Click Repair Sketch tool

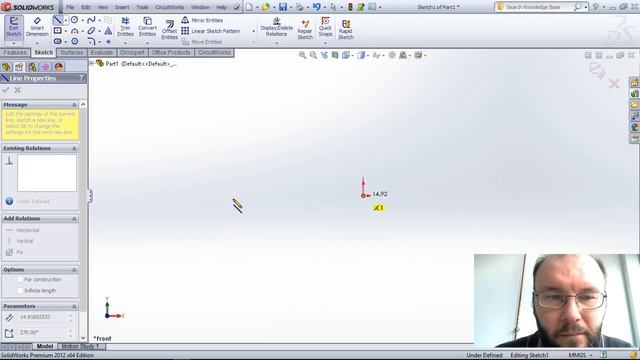pyautogui.click(x=305, y=29)
